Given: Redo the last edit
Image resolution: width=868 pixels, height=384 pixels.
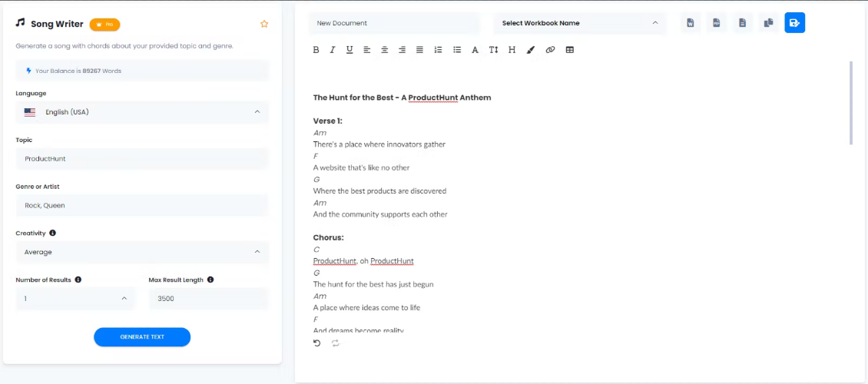Looking at the screenshot, I should [335, 343].
